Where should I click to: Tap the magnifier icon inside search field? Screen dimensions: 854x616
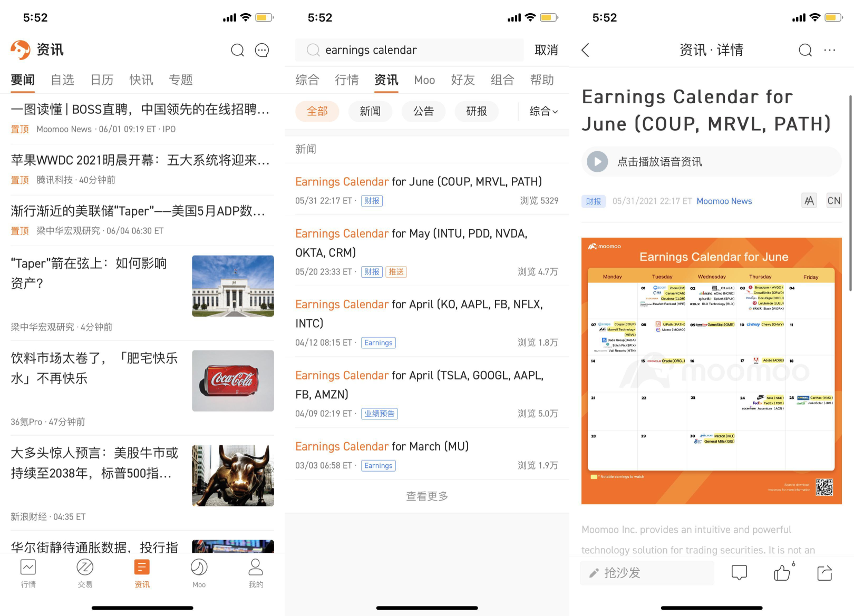(x=313, y=50)
